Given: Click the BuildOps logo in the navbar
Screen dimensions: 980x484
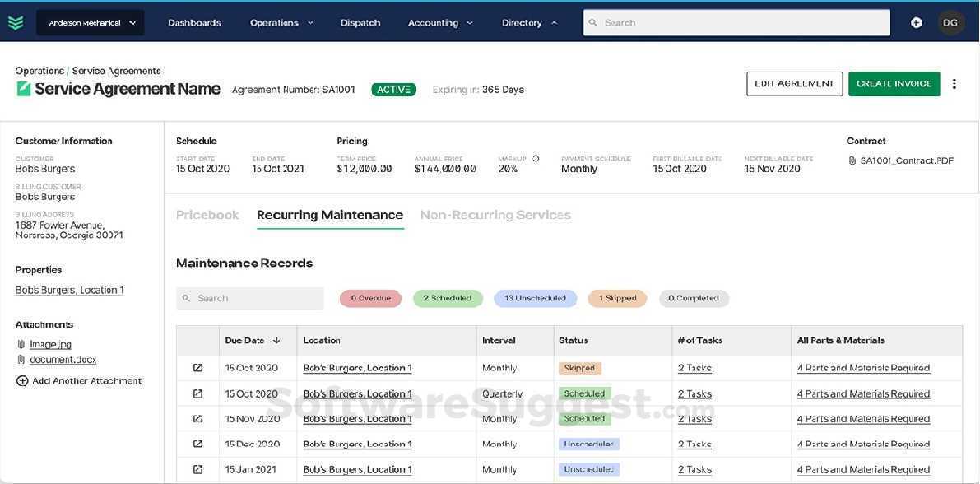Looking at the screenshot, I should 16,21.
